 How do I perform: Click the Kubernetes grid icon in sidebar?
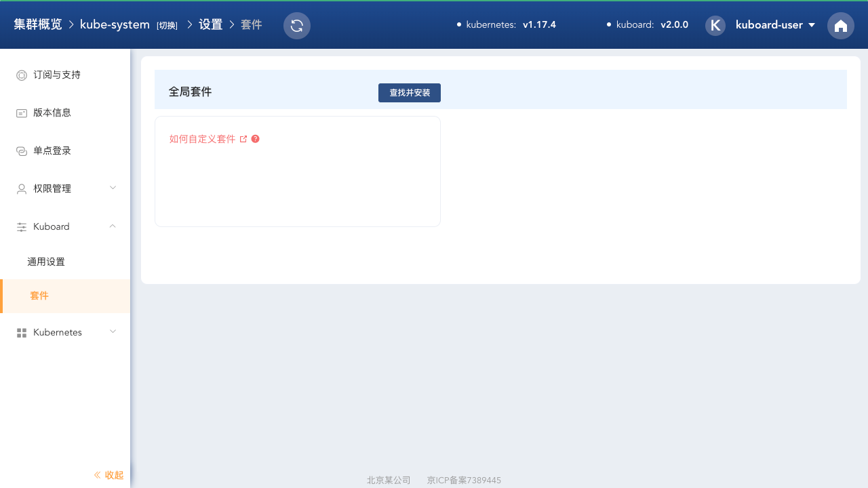21,333
